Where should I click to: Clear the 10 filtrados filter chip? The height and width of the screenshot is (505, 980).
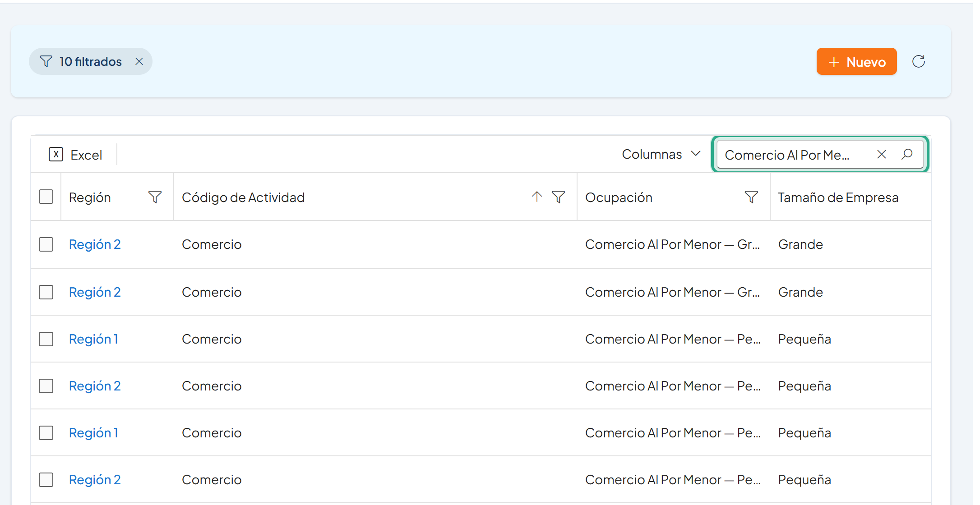(x=139, y=61)
